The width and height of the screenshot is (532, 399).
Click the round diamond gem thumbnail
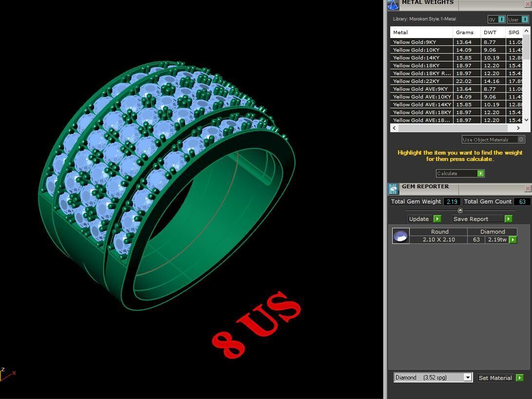pos(400,236)
